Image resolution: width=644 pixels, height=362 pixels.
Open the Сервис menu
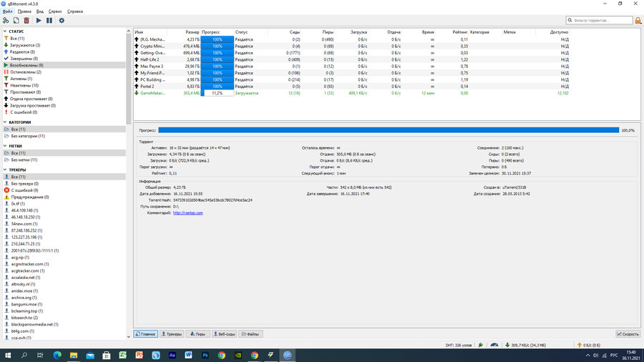(55, 11)
